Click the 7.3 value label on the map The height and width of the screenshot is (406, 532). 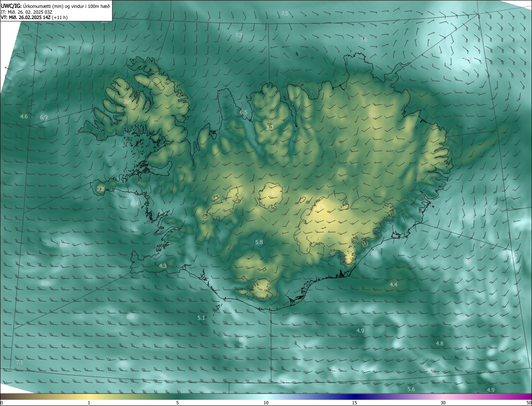tap(239, 35)
